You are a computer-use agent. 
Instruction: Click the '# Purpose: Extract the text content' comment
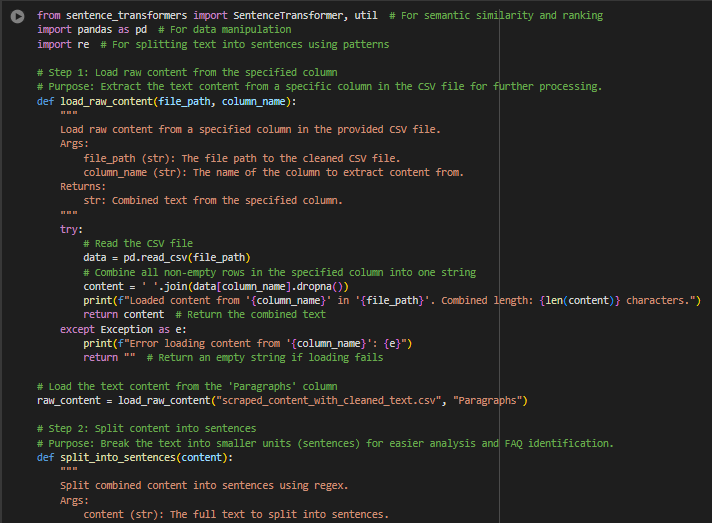(x=319, y=87)
